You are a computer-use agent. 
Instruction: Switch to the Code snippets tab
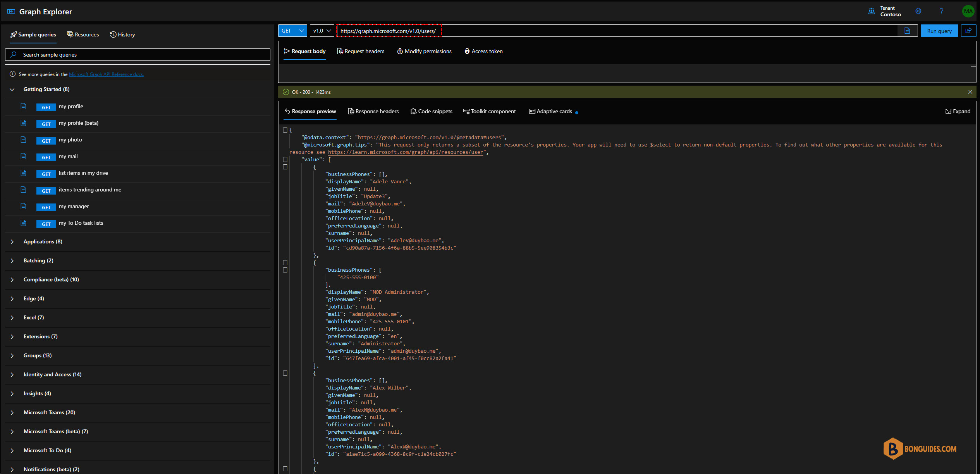coord(431,111)
